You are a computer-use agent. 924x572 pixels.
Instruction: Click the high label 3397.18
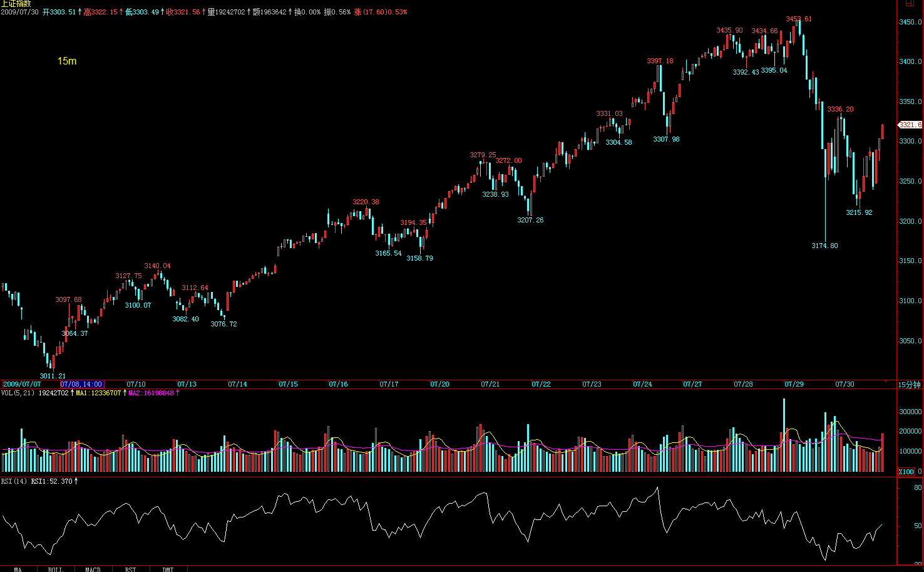pyautogui.click(x=660, y=61)
